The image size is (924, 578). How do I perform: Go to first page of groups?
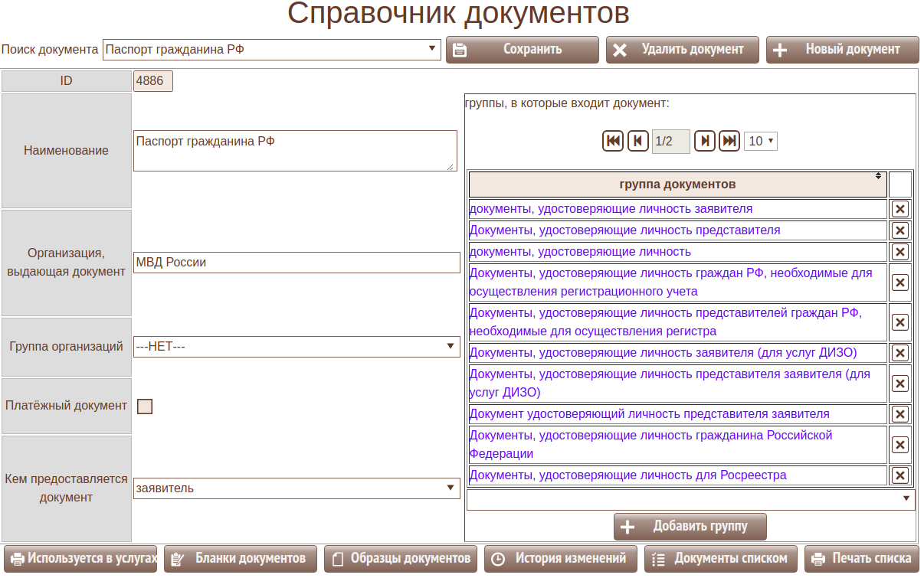(613, 141)
